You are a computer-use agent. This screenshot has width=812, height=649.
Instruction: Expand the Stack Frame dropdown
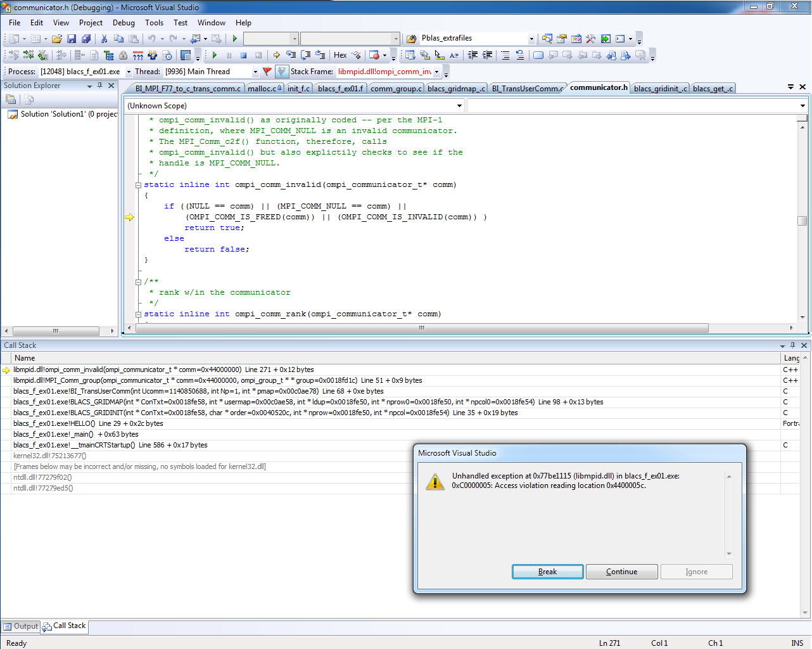tap(436, 72)
